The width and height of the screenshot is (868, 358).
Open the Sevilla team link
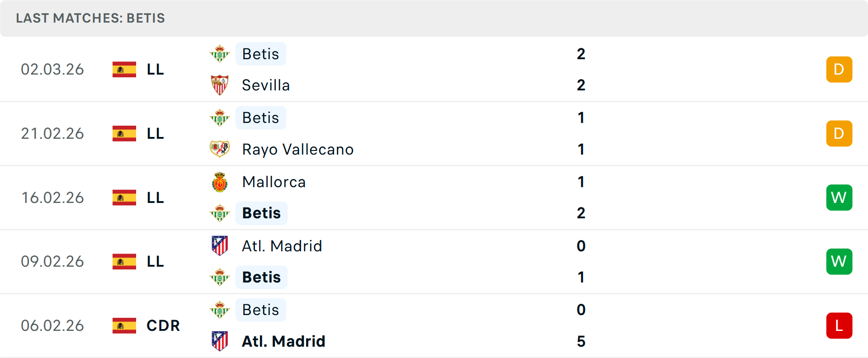click(266, 85)
